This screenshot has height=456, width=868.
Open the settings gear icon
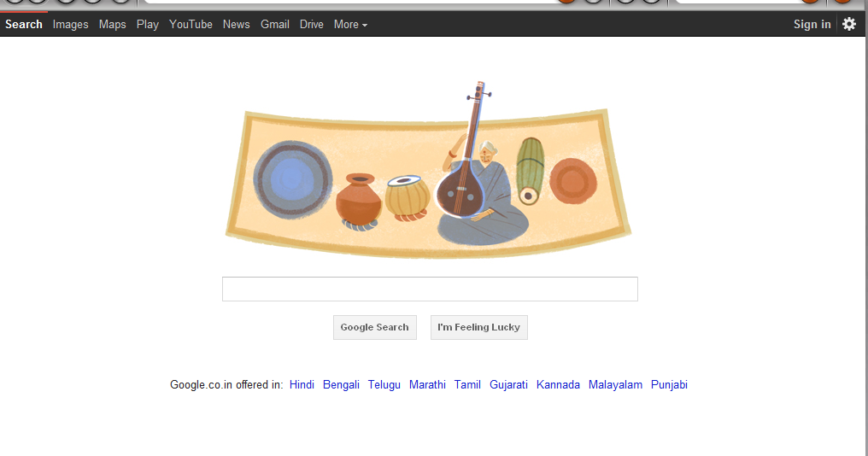click(x=848, y=24)
